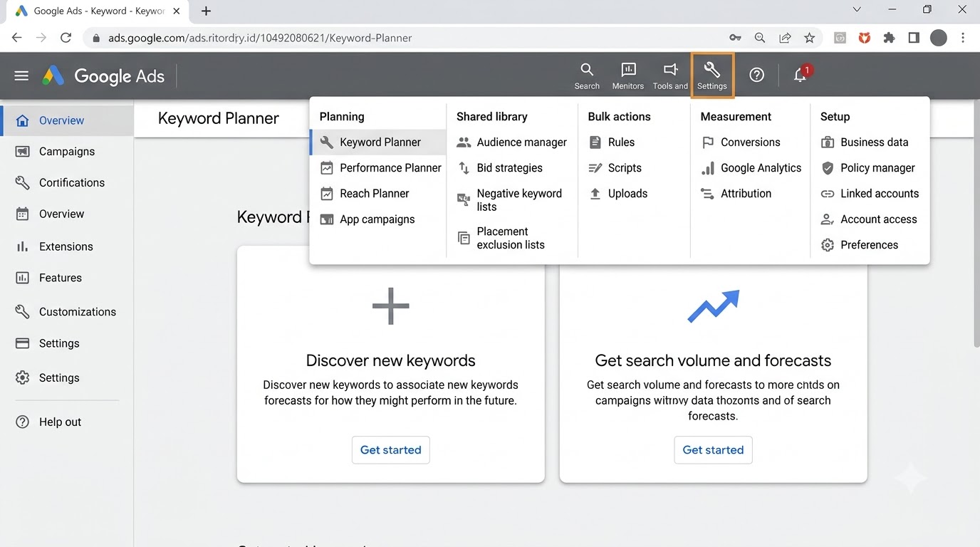Choose Linked accounts
This screenshot has height=547, width=980.
coord(870,194)
